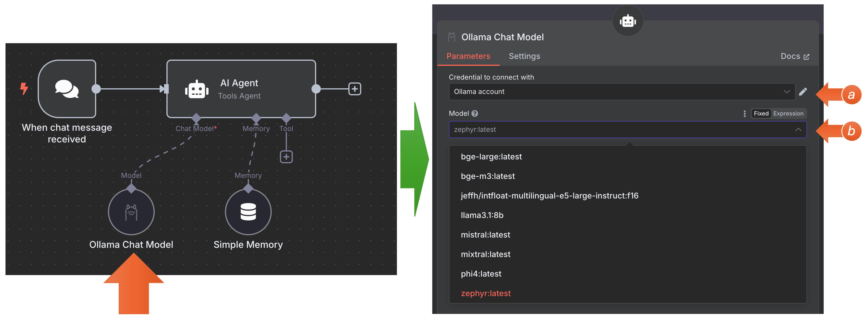Screen dimensions: 868x320
Task: Edit Ollama account credential pencil icon
Action: pos(803,92)
